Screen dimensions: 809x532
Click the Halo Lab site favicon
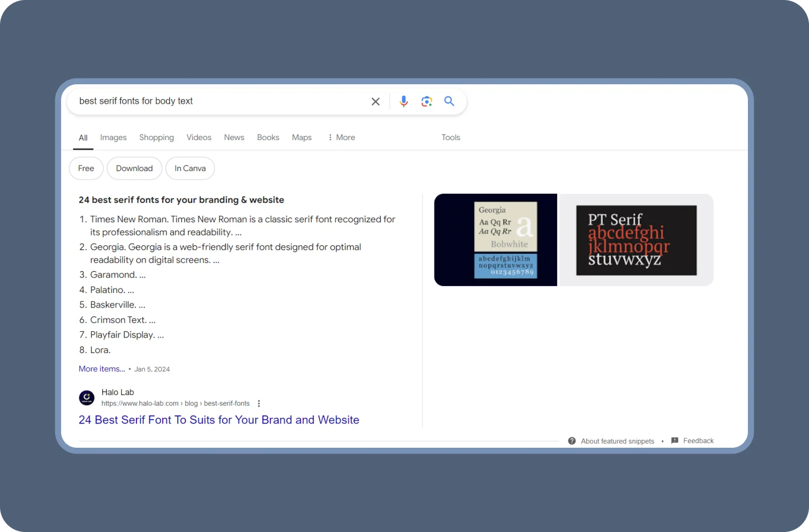coord(87,398)
